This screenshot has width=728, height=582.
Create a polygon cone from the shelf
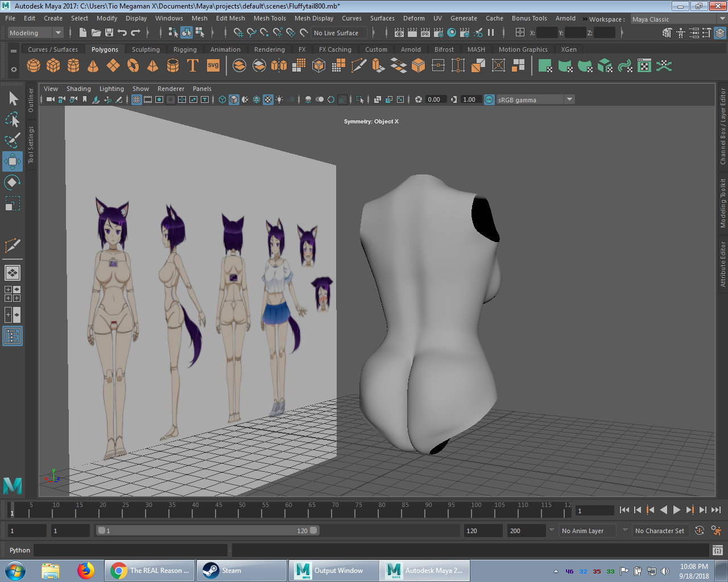(x=93, y=66)
